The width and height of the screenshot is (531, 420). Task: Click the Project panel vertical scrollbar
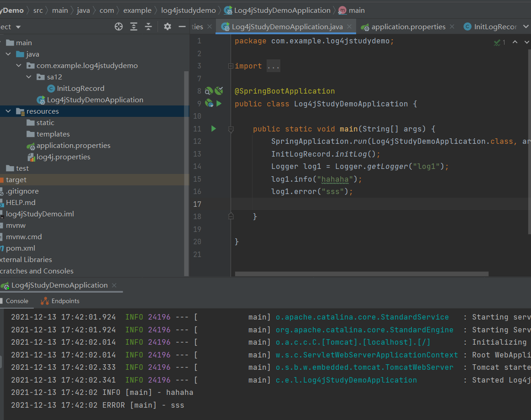tap(186, 173)
